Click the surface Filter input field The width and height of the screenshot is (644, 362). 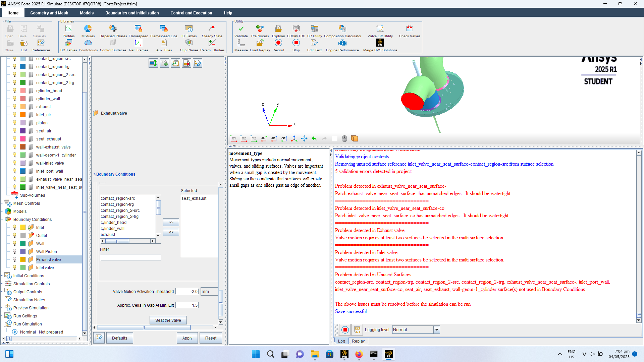[130, 257]
